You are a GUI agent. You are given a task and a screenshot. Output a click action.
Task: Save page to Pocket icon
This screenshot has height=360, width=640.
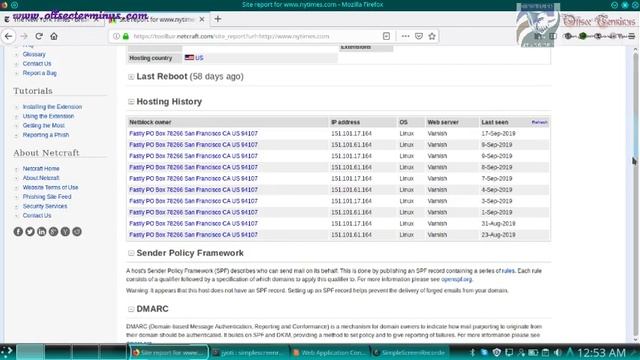point(419,36)
